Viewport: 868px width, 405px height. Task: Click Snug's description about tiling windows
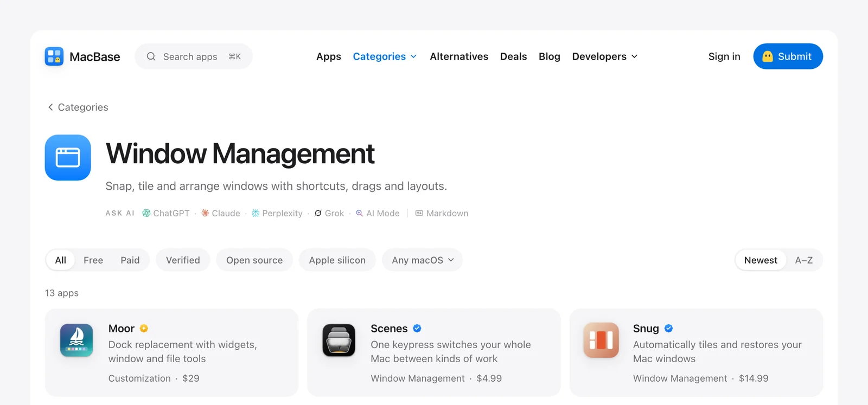click(717, 351)
